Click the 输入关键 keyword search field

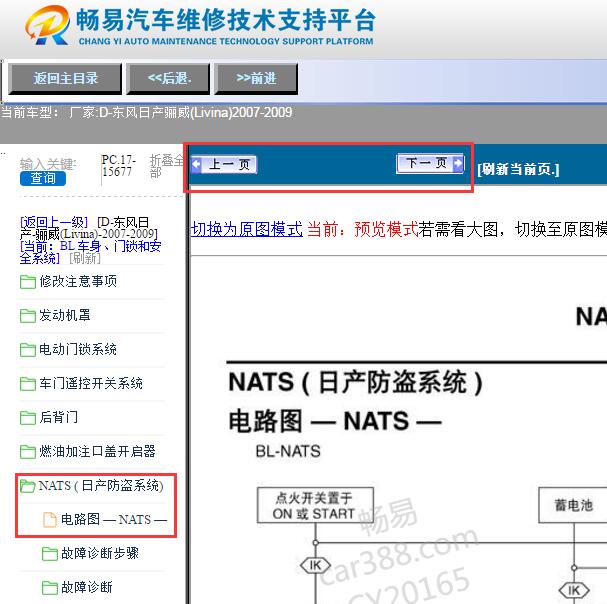coord(48,164)
